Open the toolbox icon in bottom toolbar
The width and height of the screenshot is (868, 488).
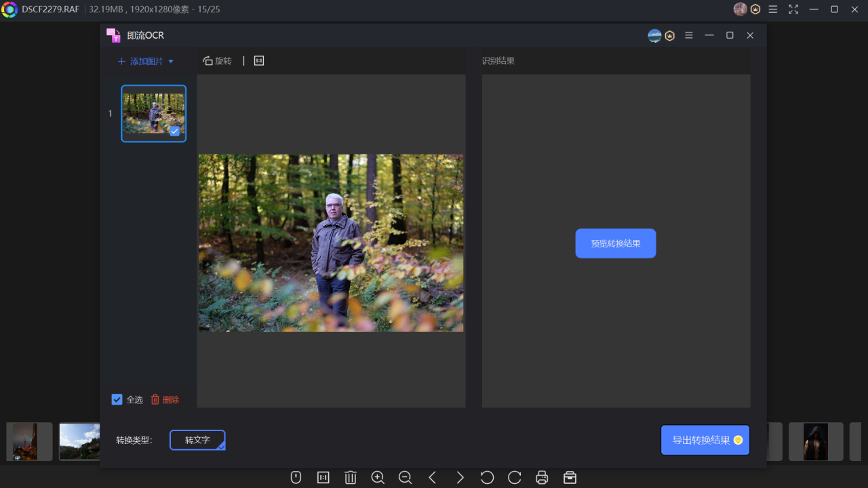tap(570, 478)
